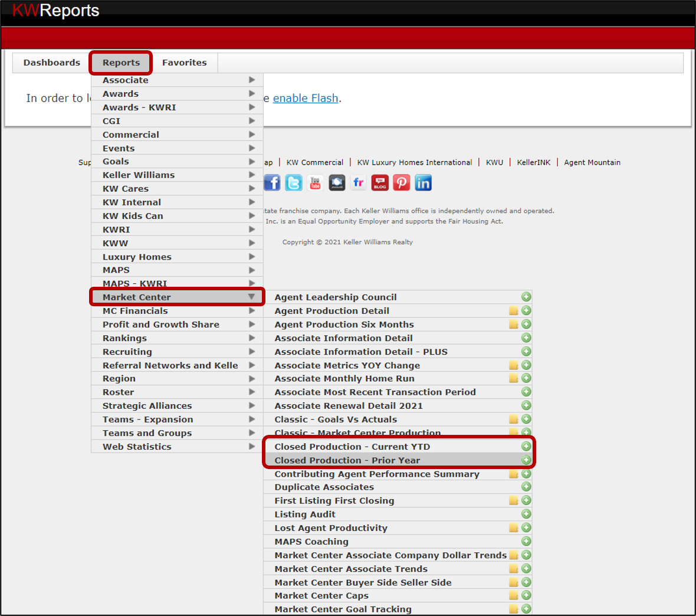Open the red Blog social icon
The image size is (696, 616).
coord(380,183)
